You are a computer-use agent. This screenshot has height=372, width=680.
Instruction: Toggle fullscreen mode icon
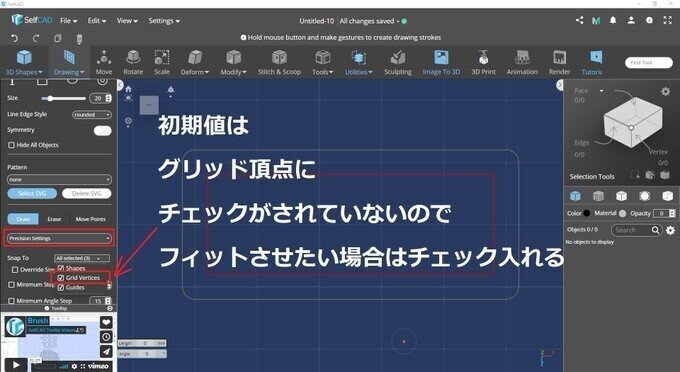[668, 20]
